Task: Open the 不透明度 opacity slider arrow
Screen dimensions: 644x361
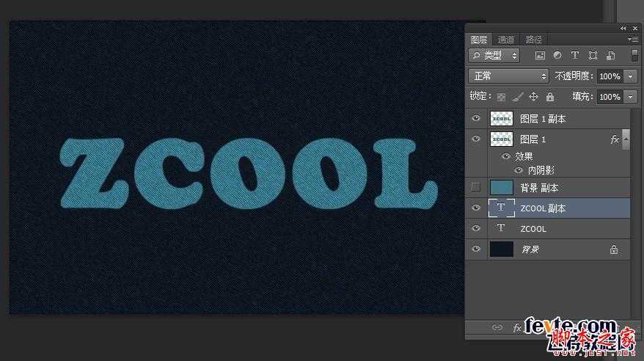Action: tap(631, 76)
